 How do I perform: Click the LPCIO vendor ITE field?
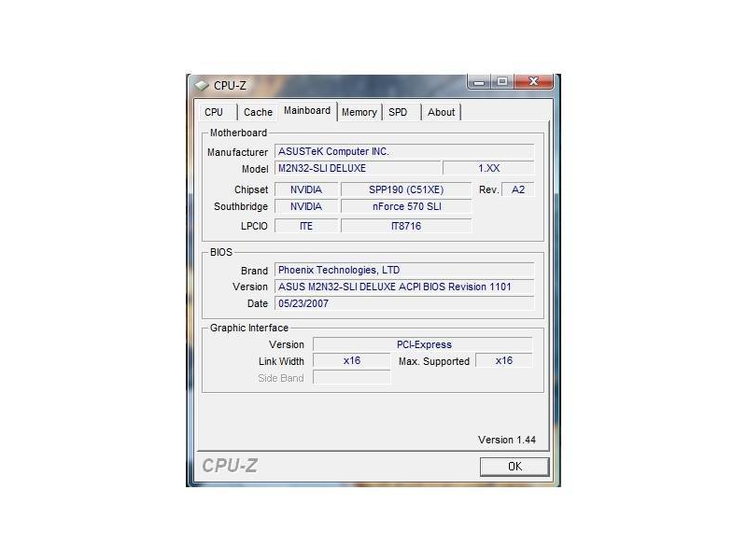click(x=306, y=226)
